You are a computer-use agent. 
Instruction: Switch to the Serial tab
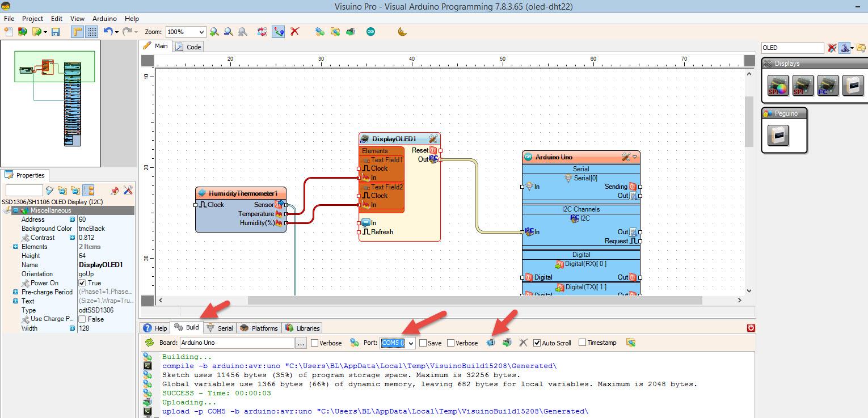coord(220,328)
